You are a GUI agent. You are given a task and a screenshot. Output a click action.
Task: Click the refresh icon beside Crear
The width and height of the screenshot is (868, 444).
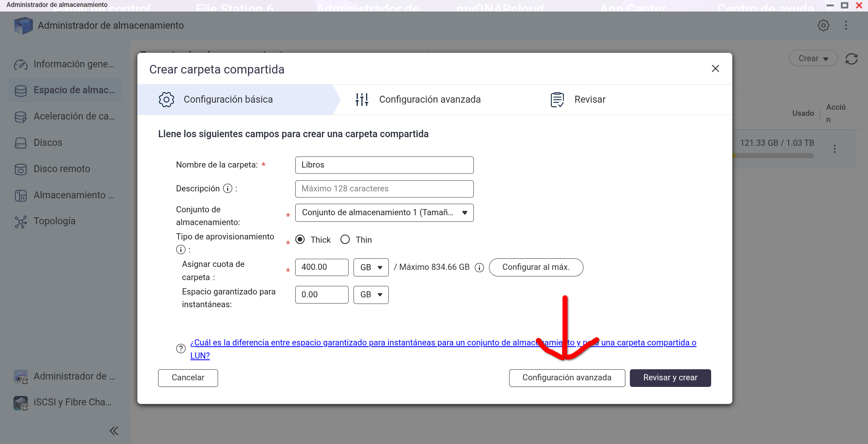coord(852,59)
